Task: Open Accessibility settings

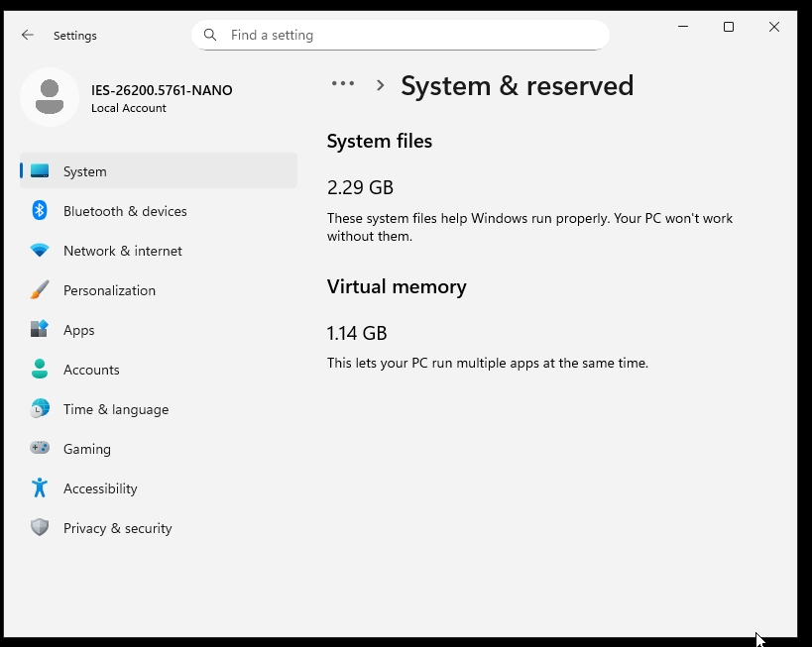Action: click(159, 488)
